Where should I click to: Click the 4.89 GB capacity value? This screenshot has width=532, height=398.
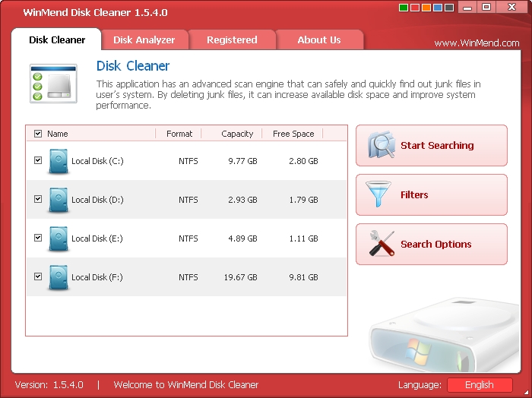(x=242, y=238)
